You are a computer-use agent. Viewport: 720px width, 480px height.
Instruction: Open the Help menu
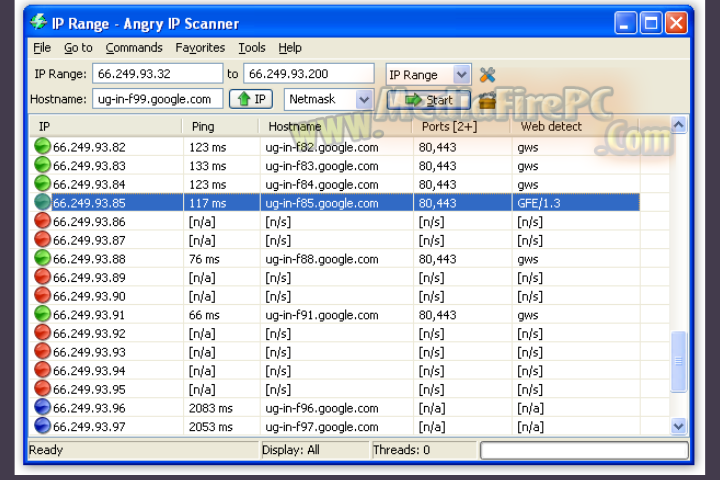(290, 48)
